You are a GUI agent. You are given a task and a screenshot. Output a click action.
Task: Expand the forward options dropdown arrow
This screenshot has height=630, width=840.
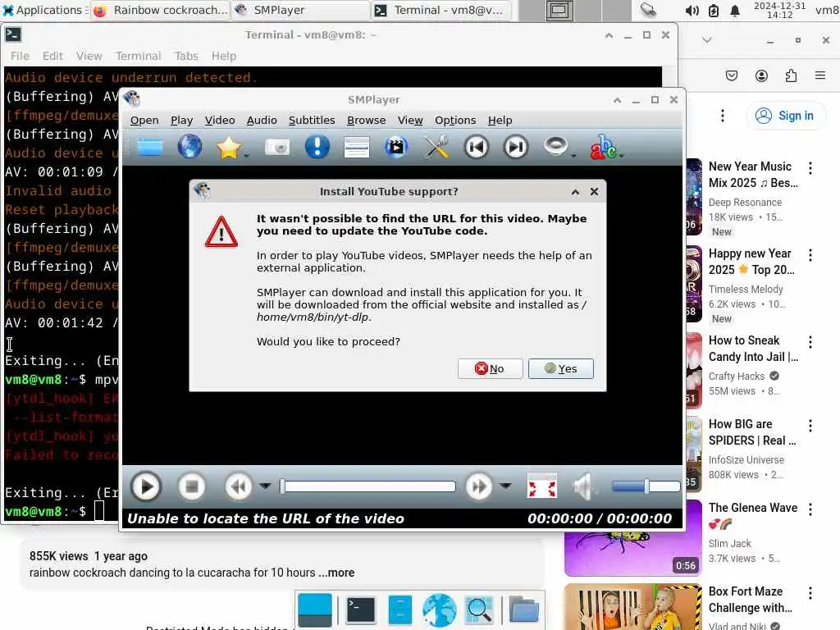coord(505,486)
